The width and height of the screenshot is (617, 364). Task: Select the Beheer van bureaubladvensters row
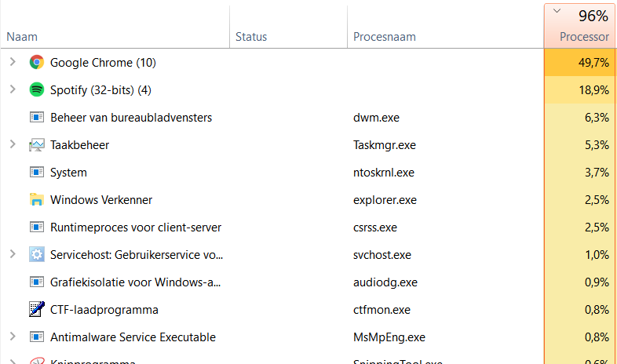[x=131, y=118]
